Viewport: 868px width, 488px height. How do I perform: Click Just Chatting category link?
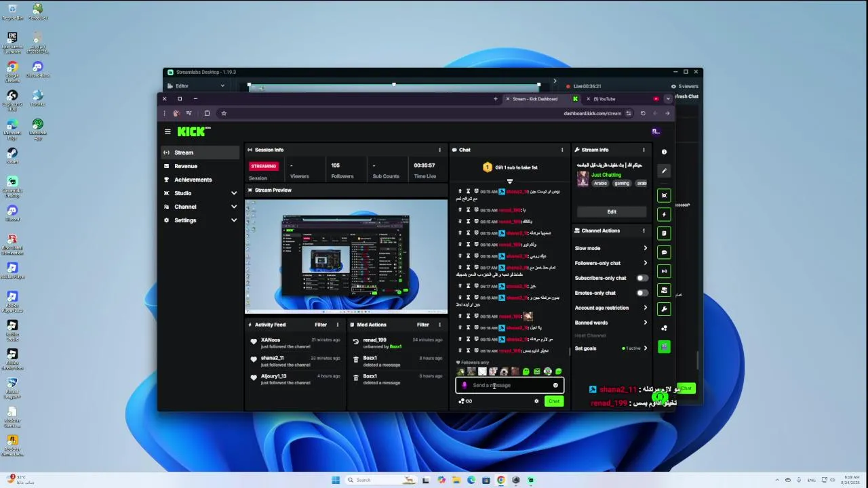coord(606,175)
